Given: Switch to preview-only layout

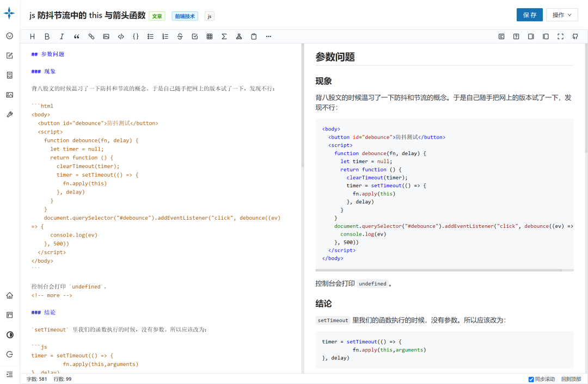Looking at the screenshot, I should [546, 36].
